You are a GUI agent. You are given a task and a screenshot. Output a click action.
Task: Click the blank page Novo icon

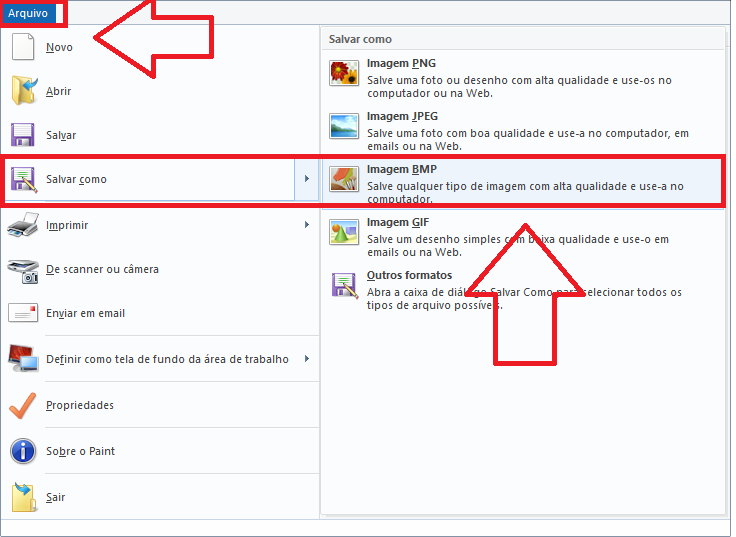(23, 46)
